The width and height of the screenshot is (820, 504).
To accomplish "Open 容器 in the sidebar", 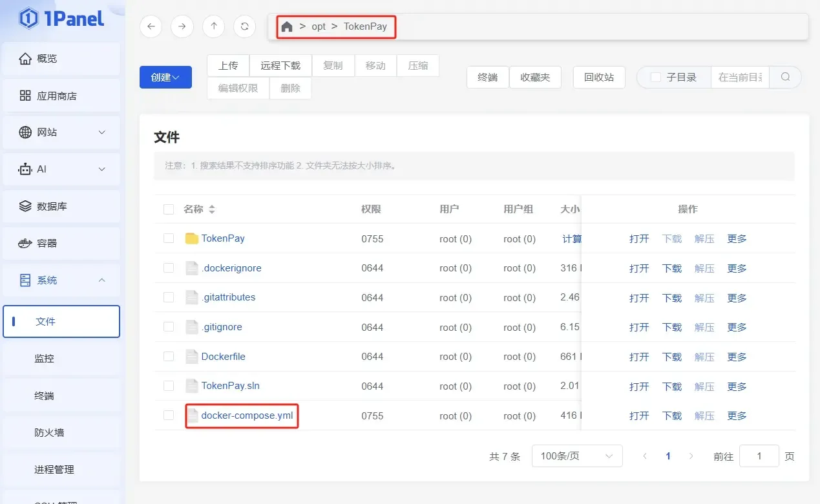I will 61,243.
